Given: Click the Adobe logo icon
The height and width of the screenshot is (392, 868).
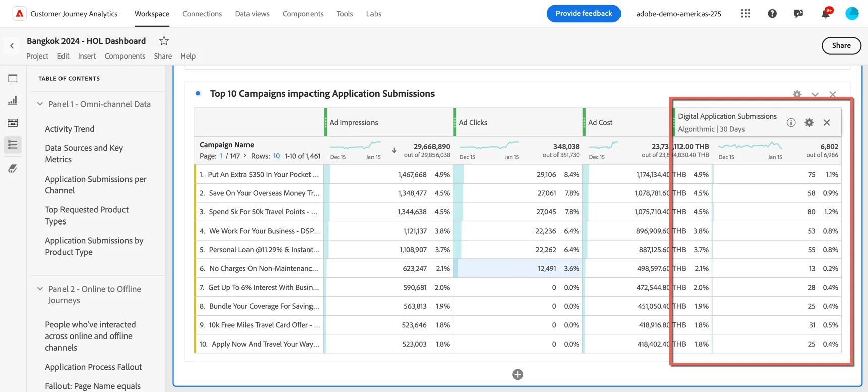Looking at the screenshot, I should pyautogui.click(x=19, y=14).
